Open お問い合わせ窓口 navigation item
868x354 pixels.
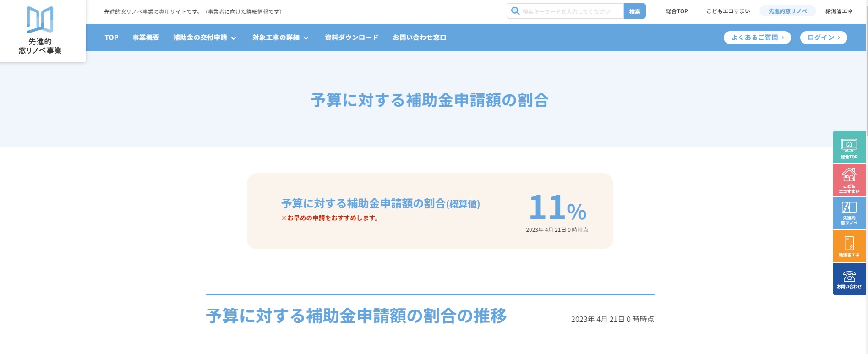tap(419, 38)
